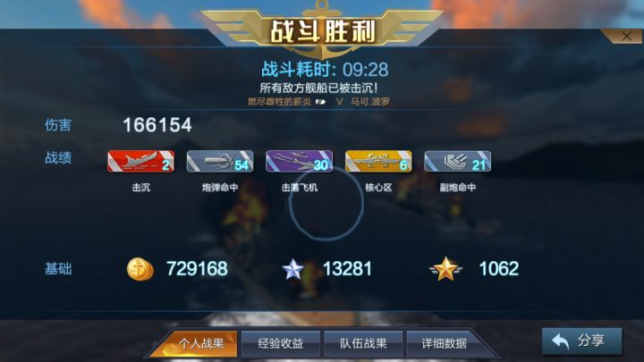Click the gold anchor coin icon
The width and height of the screenshot is (644, 362).
(x=140, y=269)
